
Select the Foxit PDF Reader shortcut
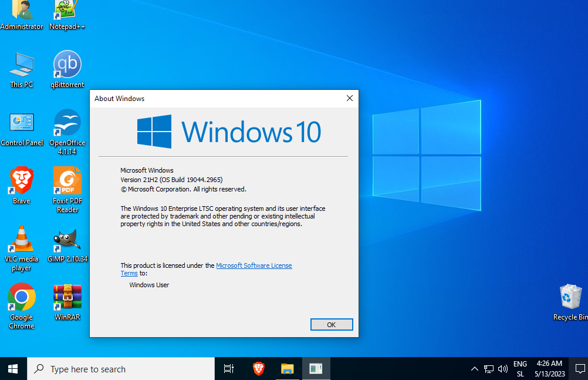click(x=67, y=190)
